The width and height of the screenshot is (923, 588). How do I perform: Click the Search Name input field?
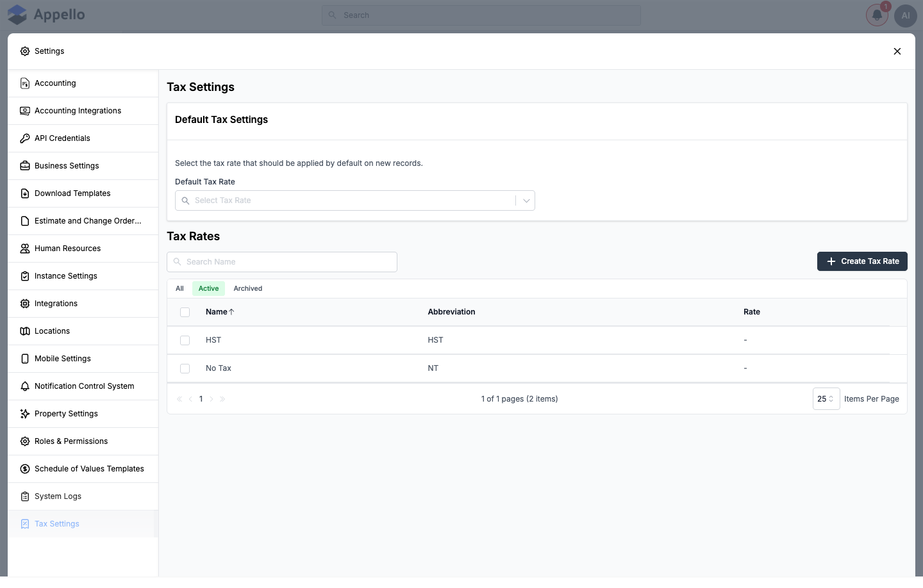[x=282, y=262]
